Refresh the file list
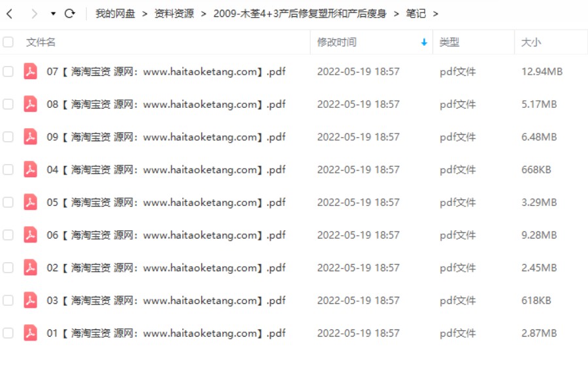 (70, 14)
